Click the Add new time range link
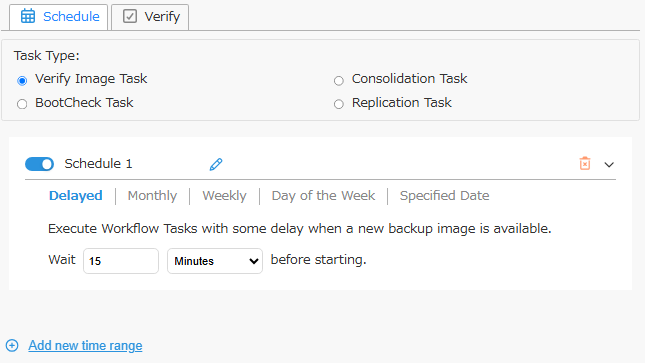The image size is (645, 363). click(x=85, y=345)
